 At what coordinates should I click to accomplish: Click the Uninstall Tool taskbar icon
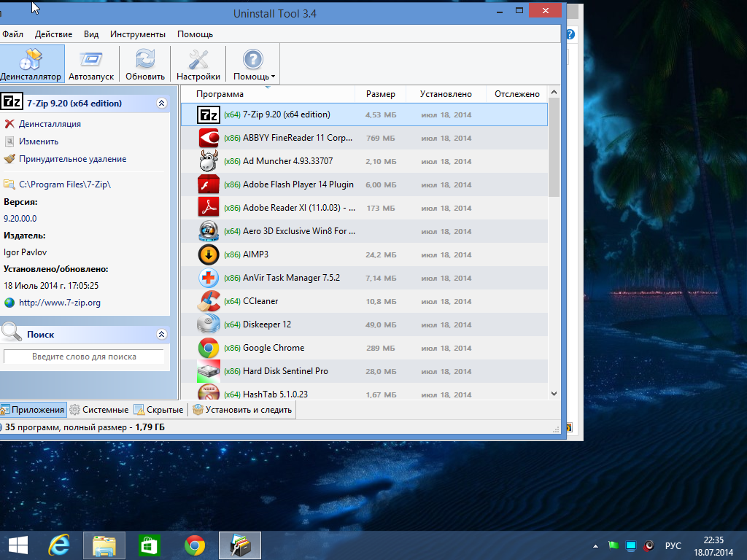tap(240, 545)
